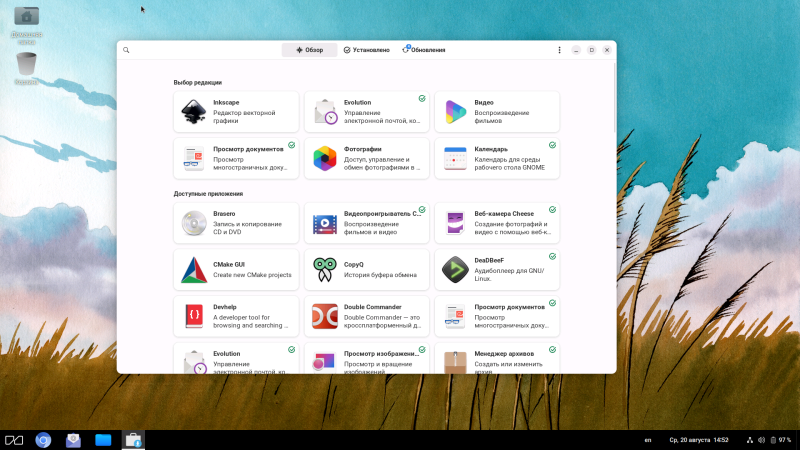Open the Календарь app card
The image size is (800, 450).
(x=497, y=158)
